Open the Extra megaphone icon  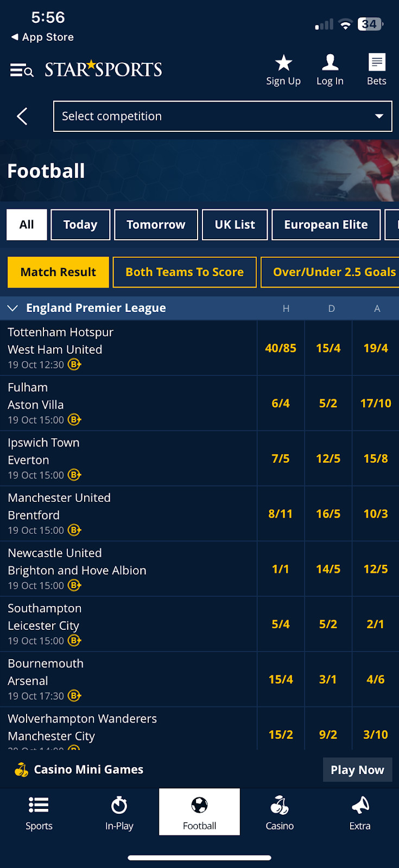point(360,806)
